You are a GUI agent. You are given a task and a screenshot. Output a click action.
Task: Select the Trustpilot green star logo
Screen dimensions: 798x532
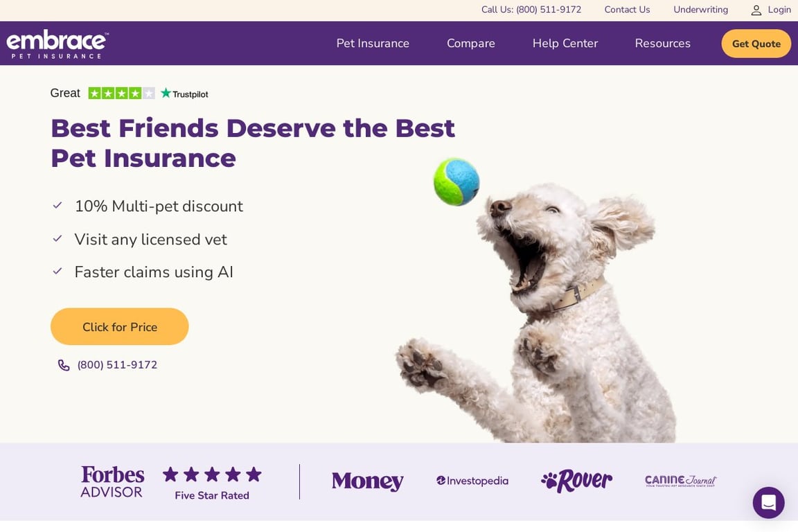click(x=166, y=91)
